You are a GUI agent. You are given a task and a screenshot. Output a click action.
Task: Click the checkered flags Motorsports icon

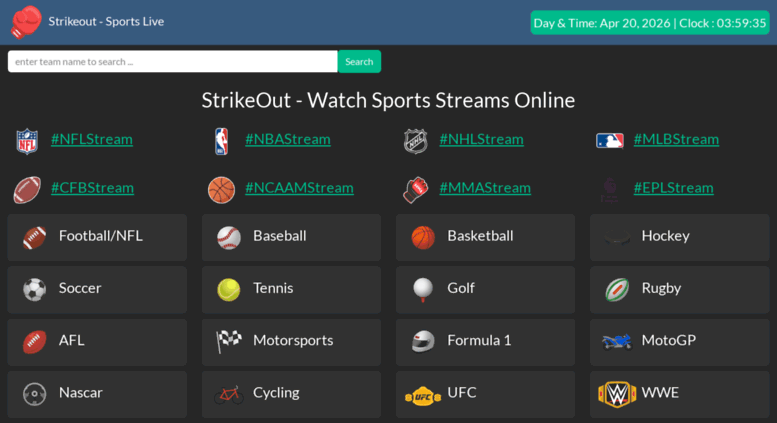tap(228, 342)
